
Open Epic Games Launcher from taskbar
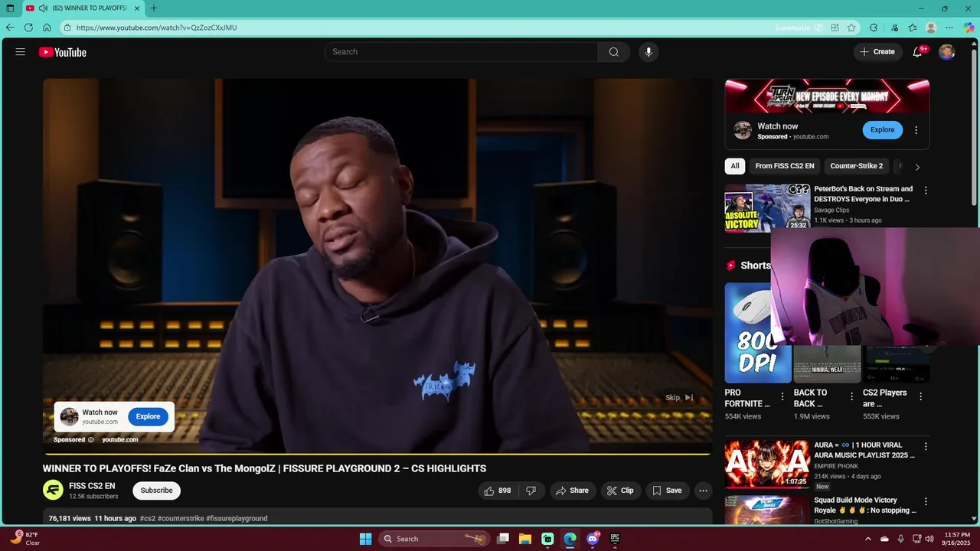pyautogui.click(x=615, y=539)
